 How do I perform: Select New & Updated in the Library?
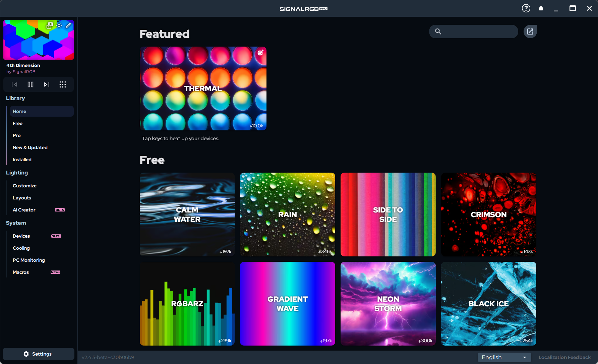[30, 147]
